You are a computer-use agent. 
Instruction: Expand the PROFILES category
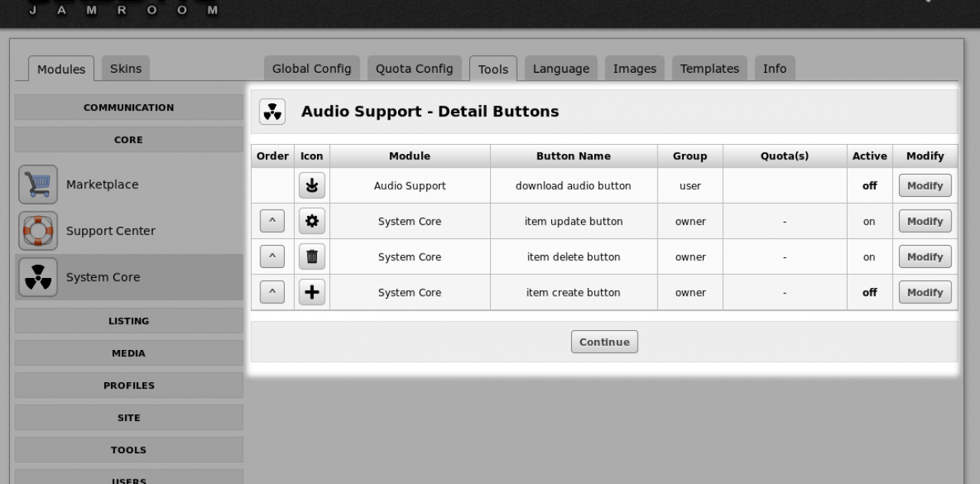point(129,385)
